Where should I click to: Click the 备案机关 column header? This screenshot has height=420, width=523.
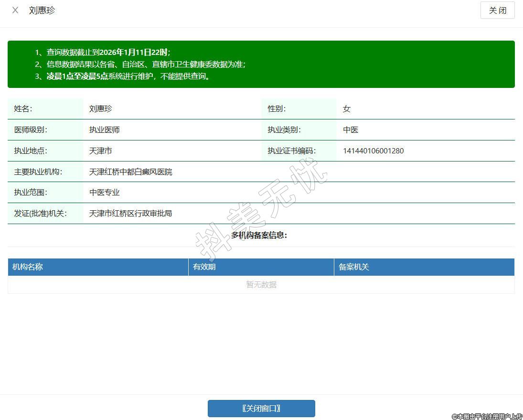point(354,267)
